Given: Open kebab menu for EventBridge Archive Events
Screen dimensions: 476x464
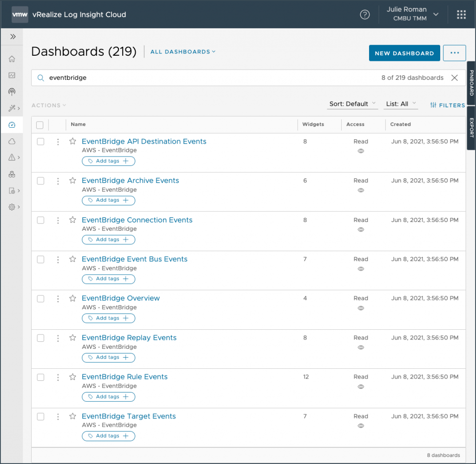Looking at the screenshot, I should click(x=58, y=181).
